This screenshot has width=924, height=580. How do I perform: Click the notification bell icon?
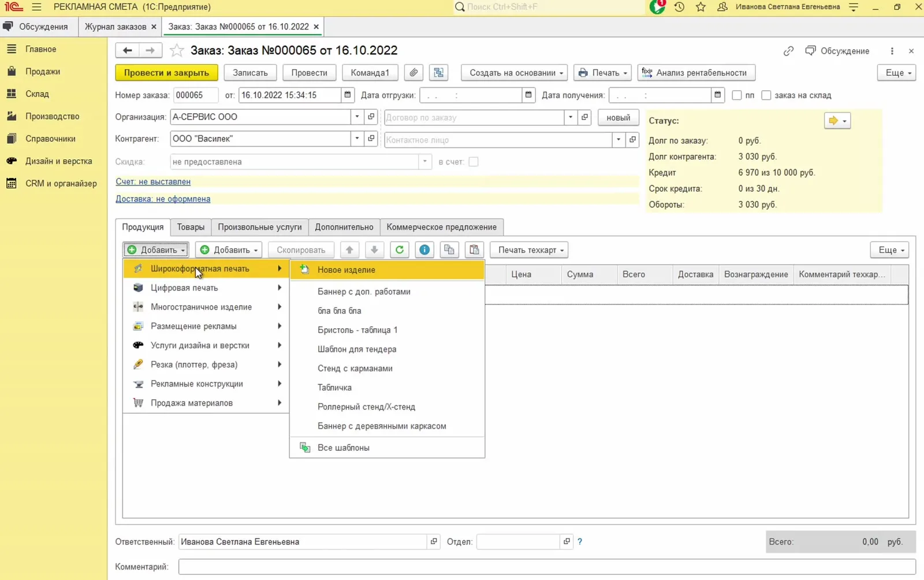pyautogui.click(x=657, y=7)
